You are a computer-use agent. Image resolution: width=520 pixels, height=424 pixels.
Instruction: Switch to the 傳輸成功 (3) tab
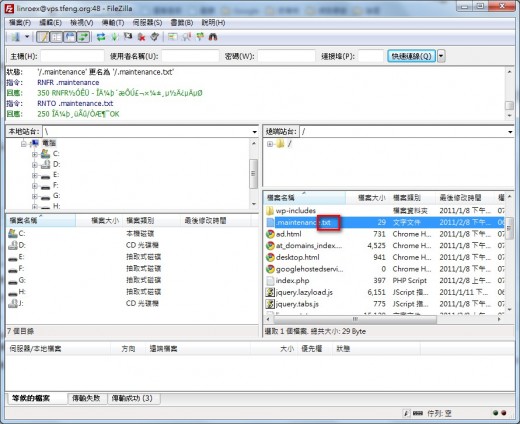pyautogui.click(x=132, y=398)
